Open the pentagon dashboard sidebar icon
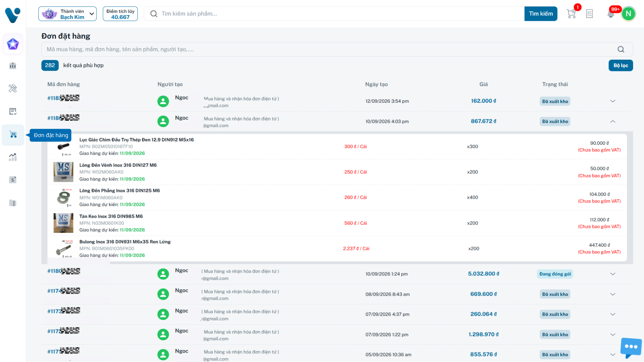644x362 pixels. 13,44
